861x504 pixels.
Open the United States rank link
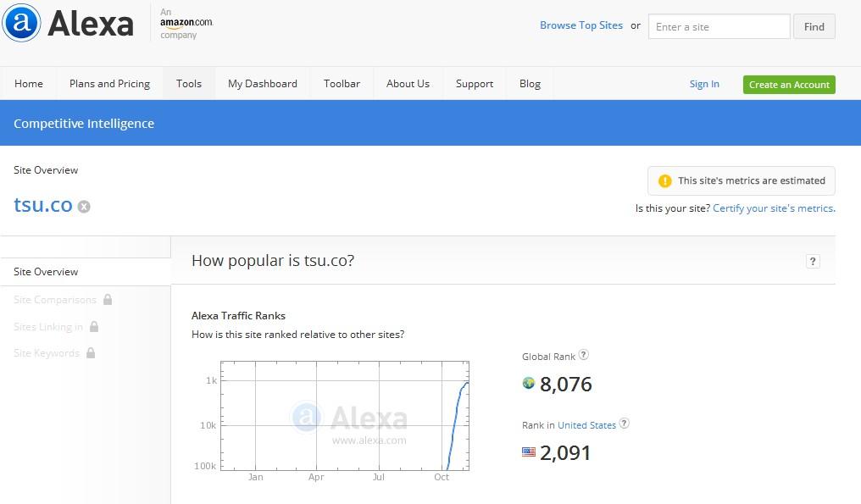pyautogui.click(x=586, y=425)
